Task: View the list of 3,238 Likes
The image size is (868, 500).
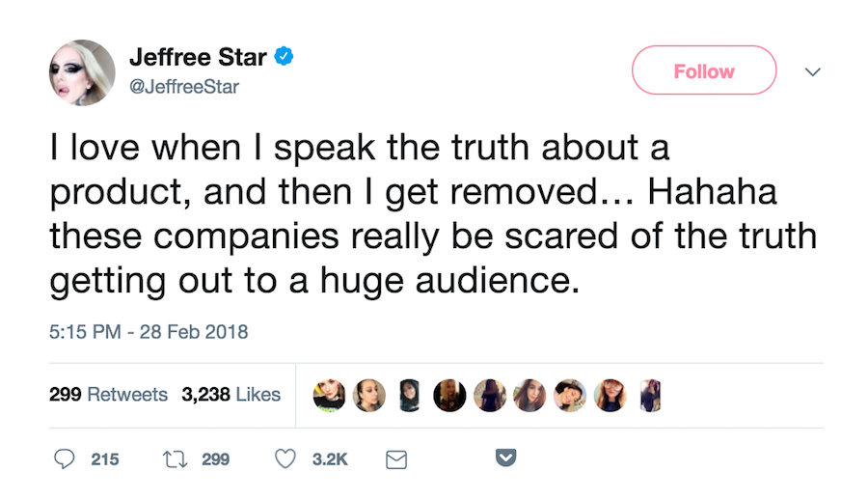Action: pos(231,395)
